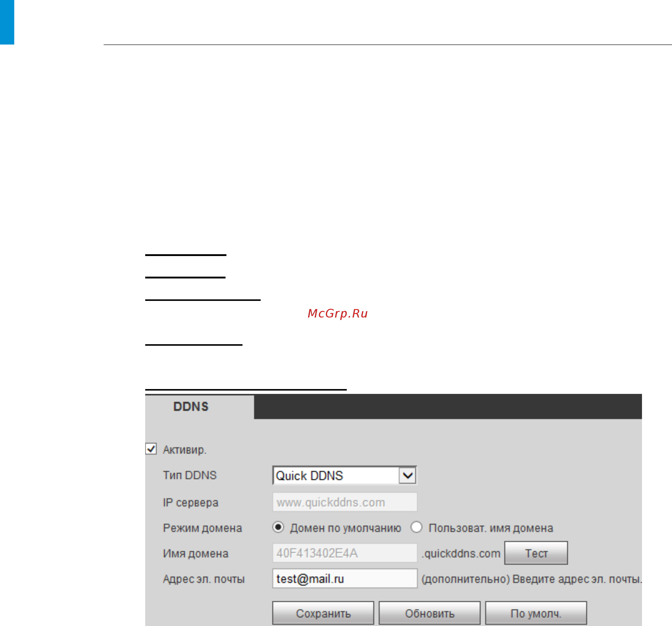Click the Имя домена label
The height and width of the screenshot is (626, 672).
[x=196, y=554]
